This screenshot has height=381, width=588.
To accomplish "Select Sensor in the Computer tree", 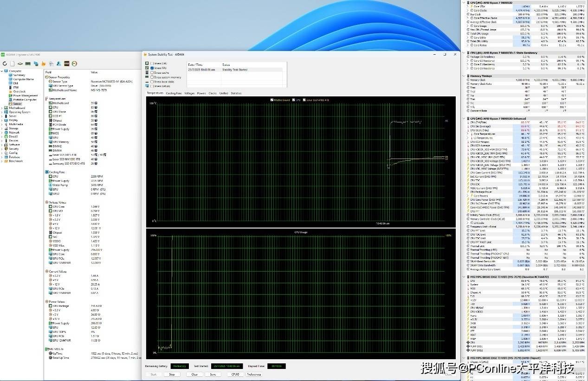I will [17, 104].
